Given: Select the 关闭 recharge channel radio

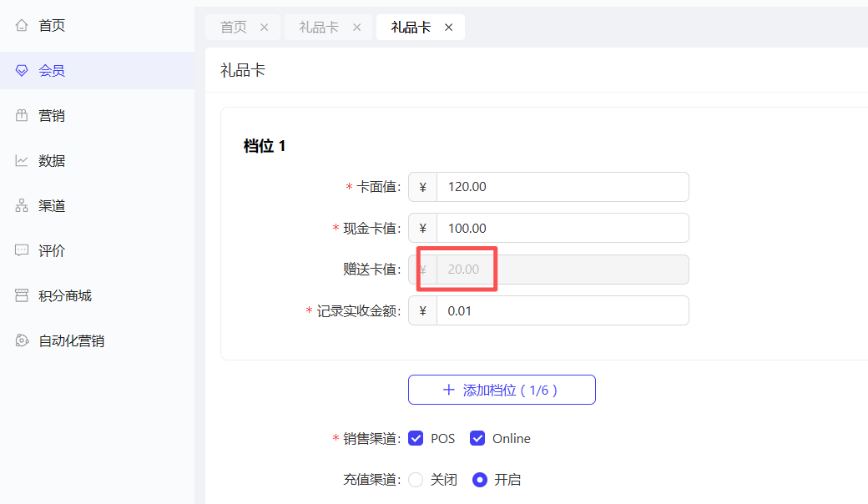Looking at the screenshot, I should pyautogui.click(x=416, y=480).
